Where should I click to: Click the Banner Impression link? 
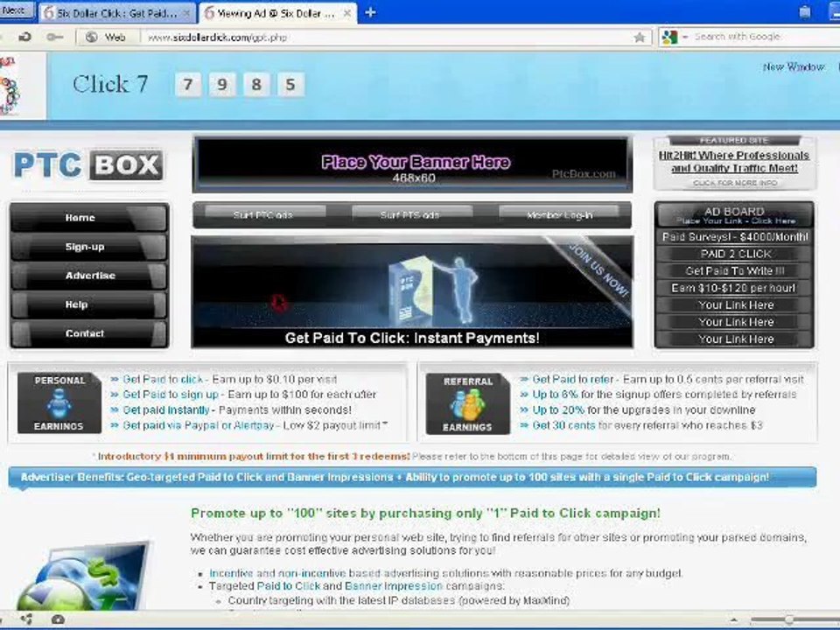click(394, 586)
